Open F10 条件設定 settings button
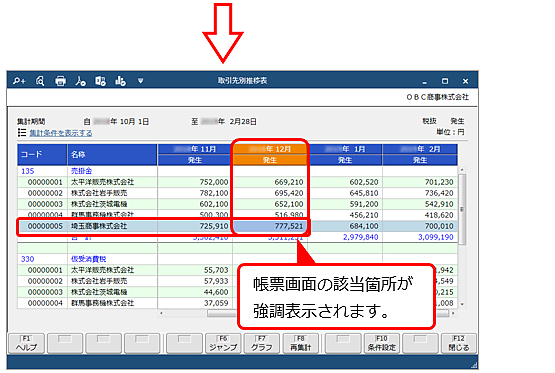This screenshot has width=555, height=373. click(382, 343)
